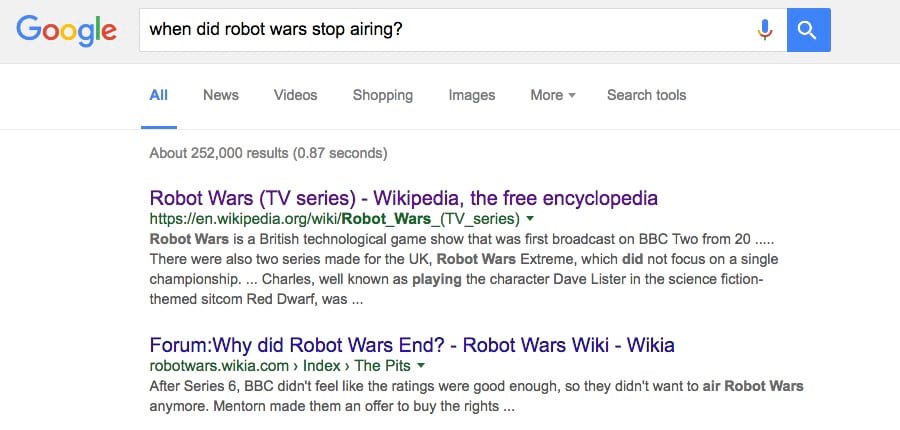Open Robot Wars (TV series) Wikipedia link
This screenshot has height=430, width=900.
404,198
